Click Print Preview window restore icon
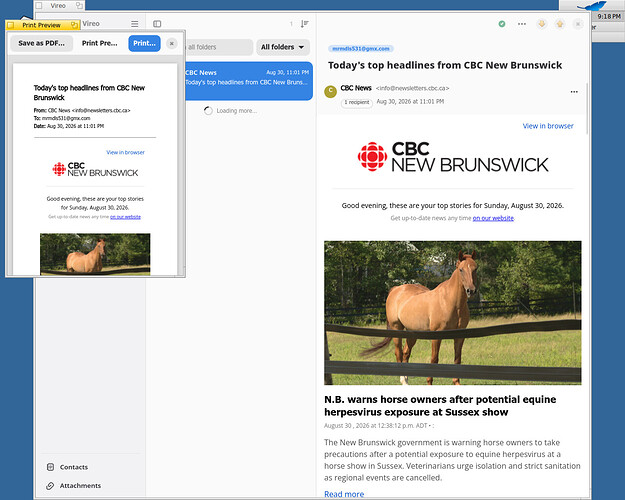This screenshot has height=500, width=625. [74, 25]
